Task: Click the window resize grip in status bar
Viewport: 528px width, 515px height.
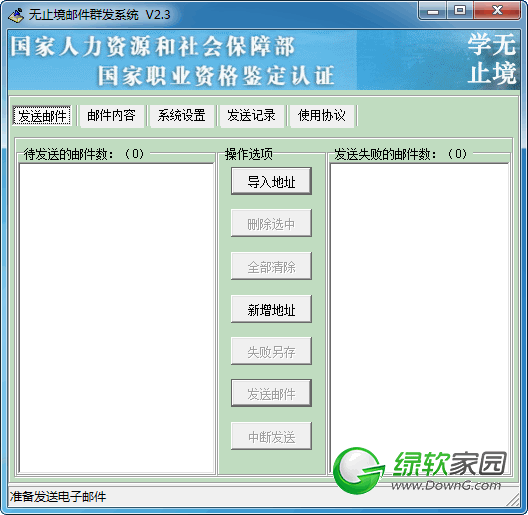Action: [x=514, y=500]
